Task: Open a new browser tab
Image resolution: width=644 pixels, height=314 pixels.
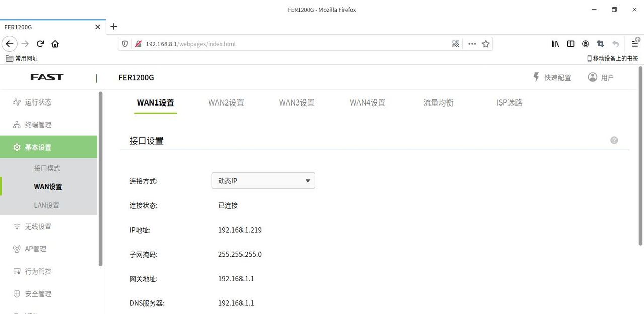Action: [114, 26]
